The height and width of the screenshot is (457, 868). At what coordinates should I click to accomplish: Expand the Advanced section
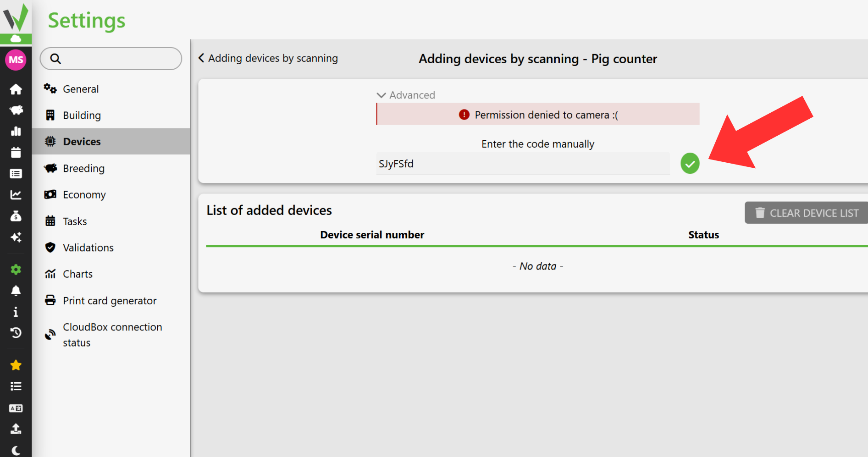(406, 95)
